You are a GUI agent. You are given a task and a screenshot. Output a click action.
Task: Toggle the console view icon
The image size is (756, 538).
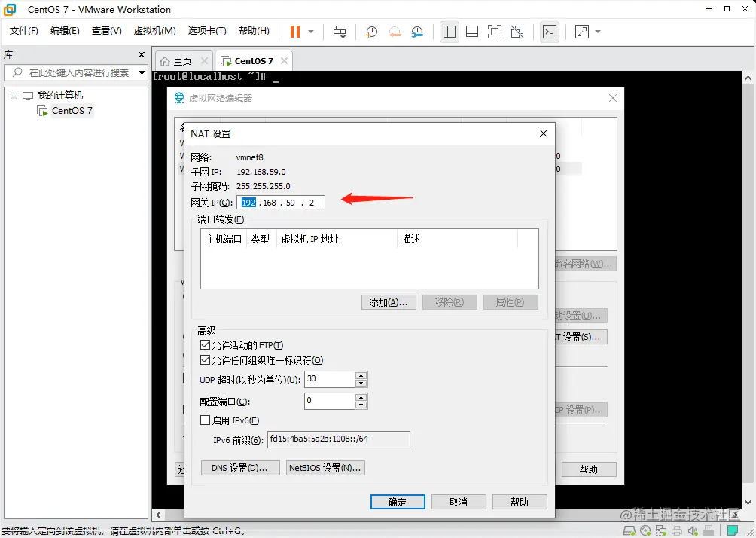coord(549,32)
